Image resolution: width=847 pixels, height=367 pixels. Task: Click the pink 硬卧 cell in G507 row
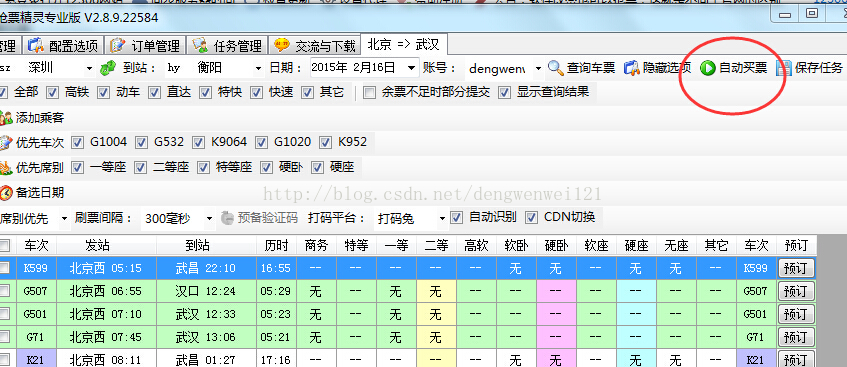pos(555,291)
